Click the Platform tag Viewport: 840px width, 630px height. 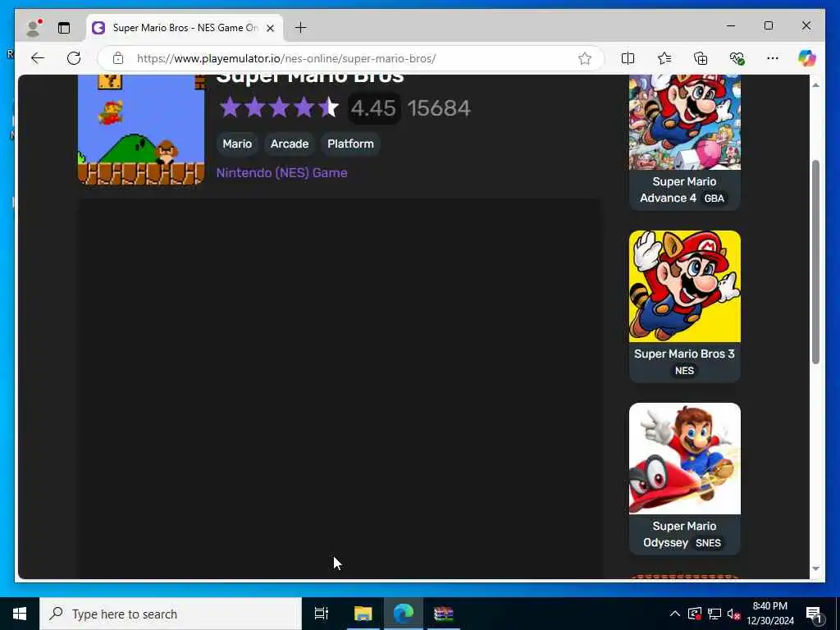(x=350, y=144)
